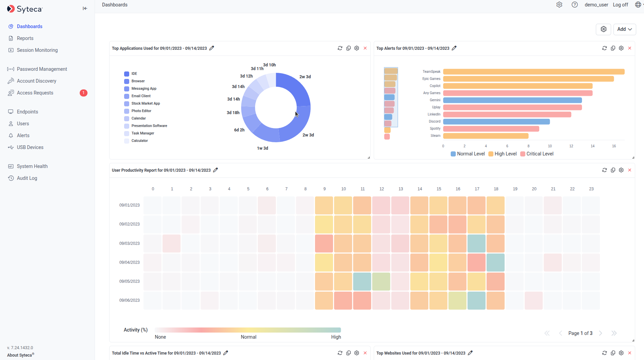This screenshot has width=644, height=360.
Task: Toggle IDE legend item
Action: [131, 73]
